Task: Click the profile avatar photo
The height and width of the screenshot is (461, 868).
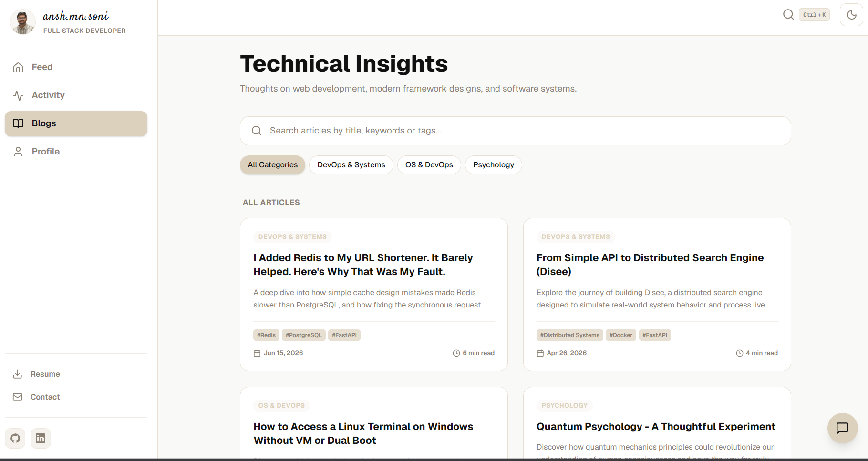Action: click(23, 22)
